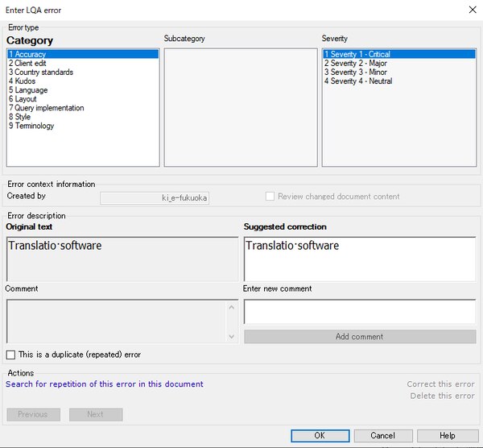Check This is a duplicate error box
Viewport: 483px width, 448px height.
coord(10,355)
